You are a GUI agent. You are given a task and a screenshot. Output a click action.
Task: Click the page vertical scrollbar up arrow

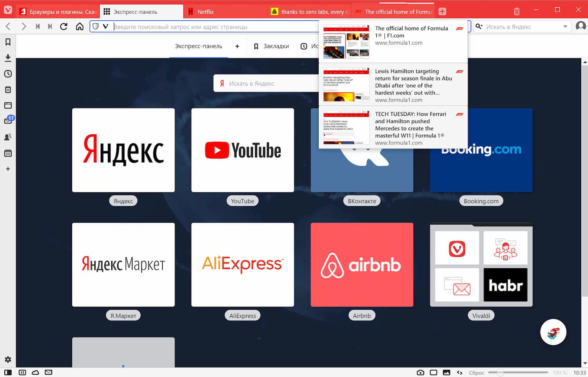pos(584,62)
